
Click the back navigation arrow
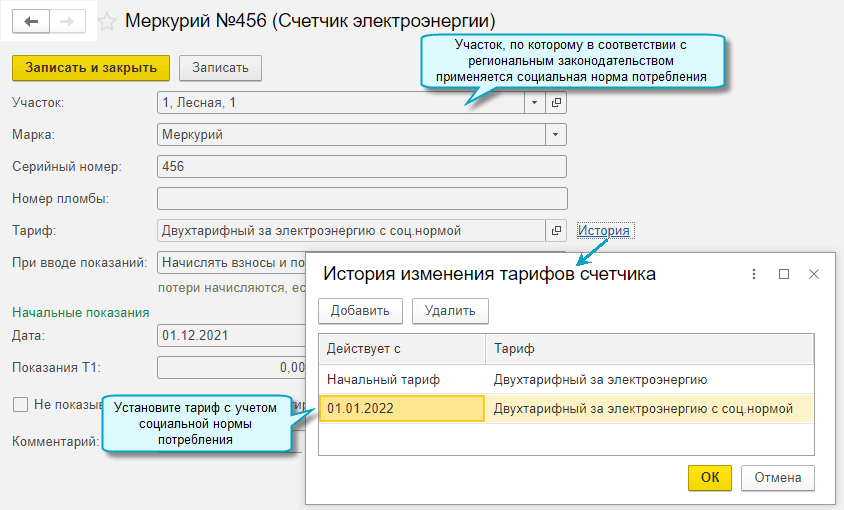point(32,21)
